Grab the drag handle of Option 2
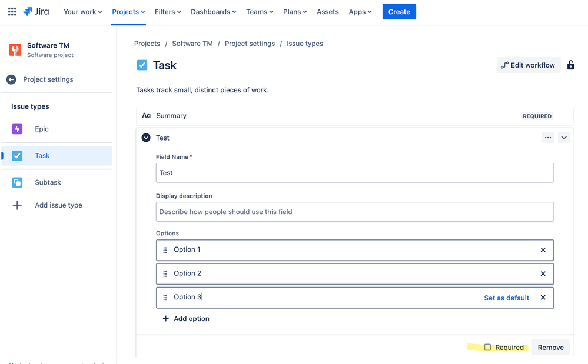 (x=165, y=274)
